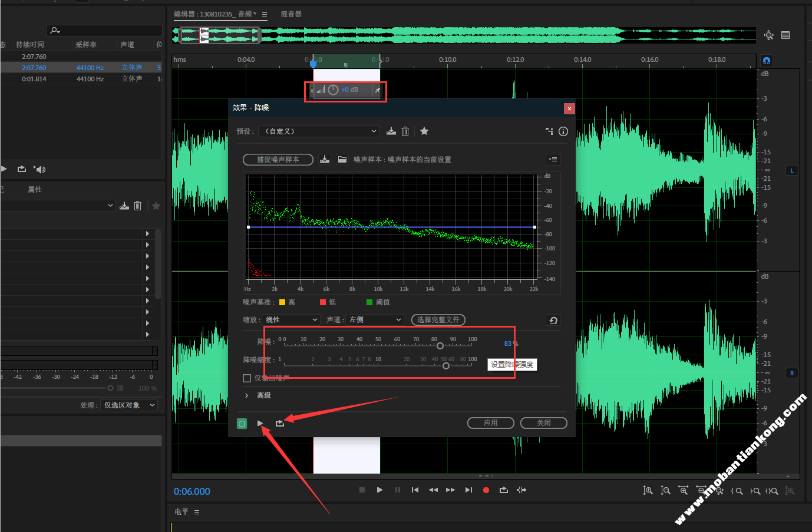The image size is (812, 532).
Task: Open channel map editor icon in dialog
Action: click(x=549, y=131)
